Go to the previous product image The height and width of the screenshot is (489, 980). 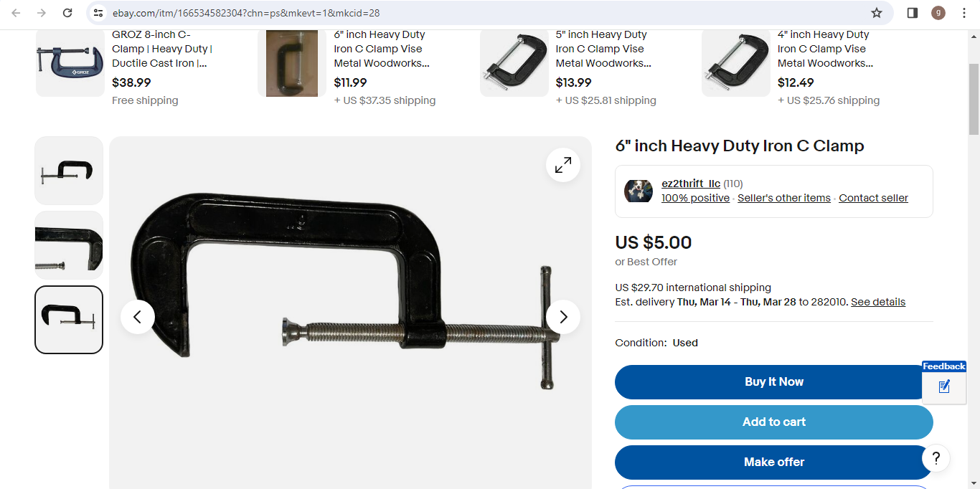[138, 317]
